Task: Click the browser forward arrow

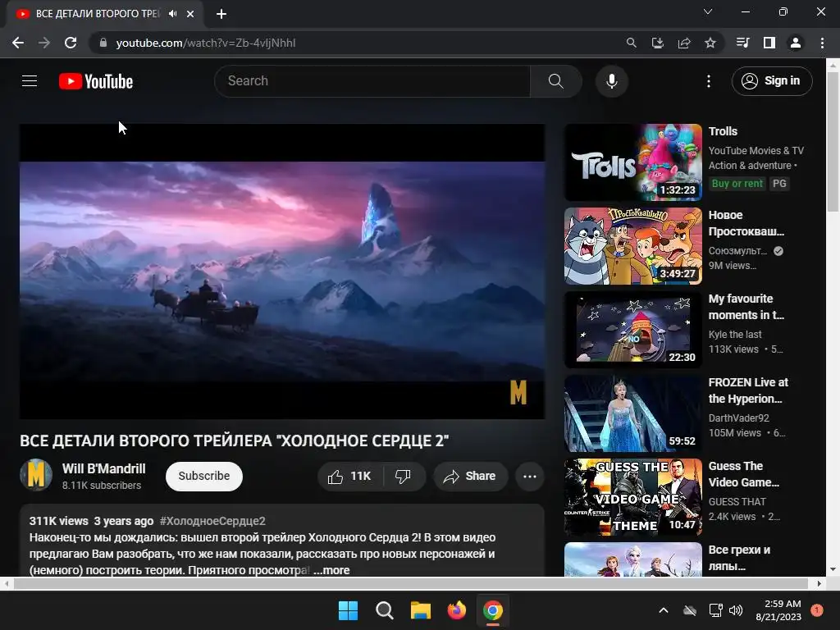Action: click(x=44, y=43)
